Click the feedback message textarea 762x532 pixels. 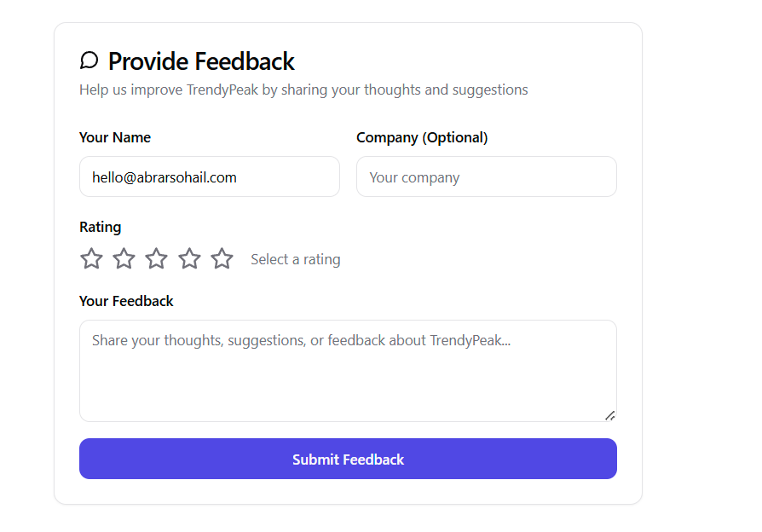point(348,371)
